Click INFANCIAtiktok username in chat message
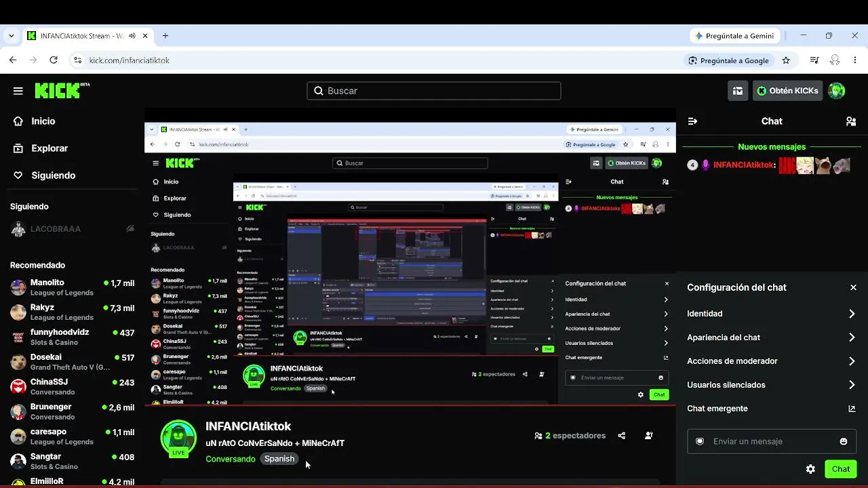868x488 pixels. coord(743,165)
